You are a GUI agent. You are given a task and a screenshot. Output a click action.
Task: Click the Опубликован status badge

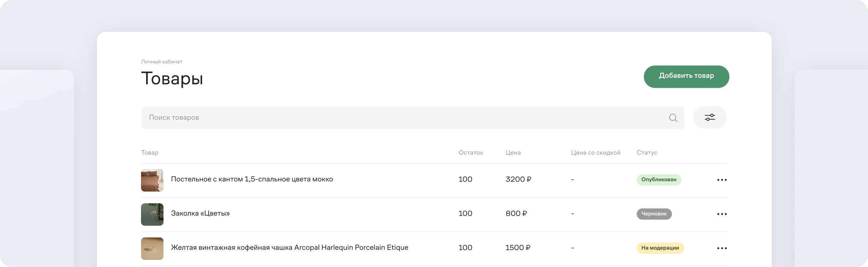click(659, 180)
